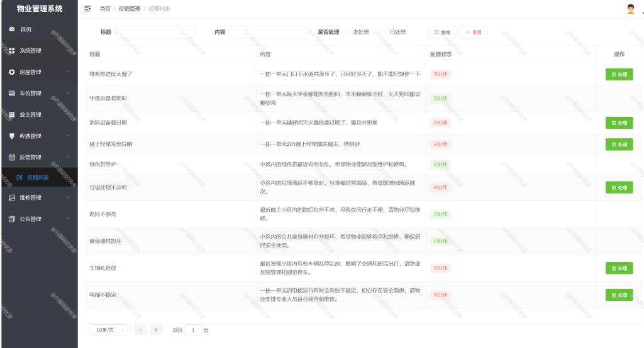Click 处理 for 消防设备要过期 row
Viewport: 644px width, 348px height.
coord(619,122)
